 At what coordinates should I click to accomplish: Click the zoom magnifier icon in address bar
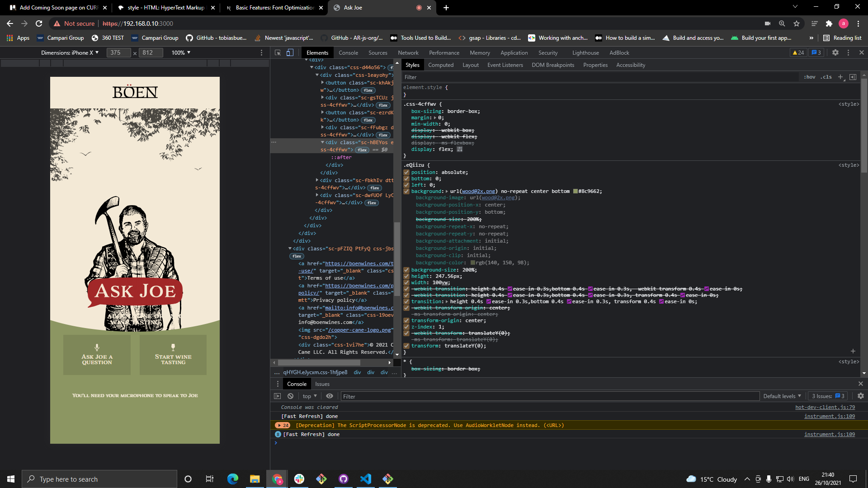coord(782,23)
